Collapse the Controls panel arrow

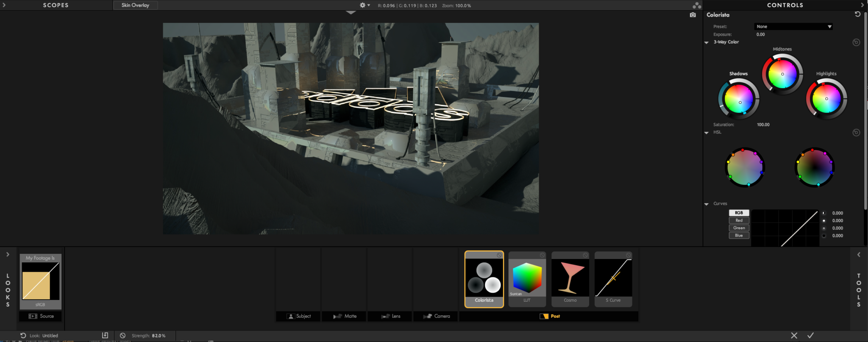pos(862,5)
